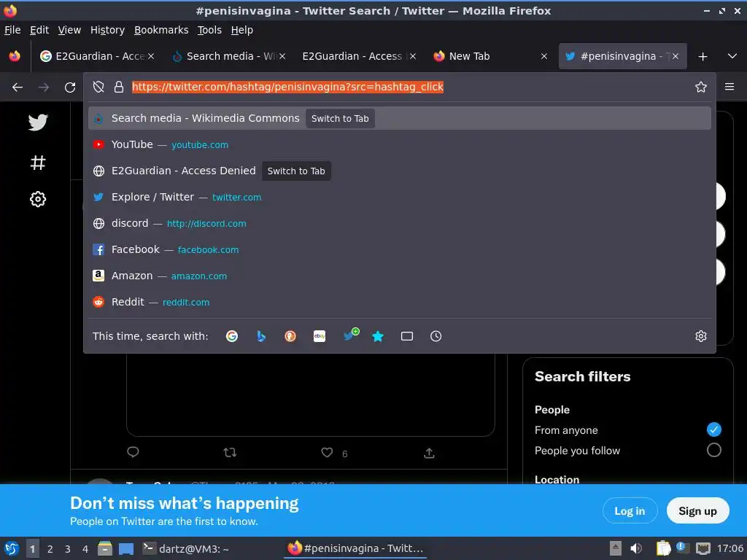Viewport: 747px width, 560px height.
Task: Click the tracking protection shield icon
Action: [98, 87]
